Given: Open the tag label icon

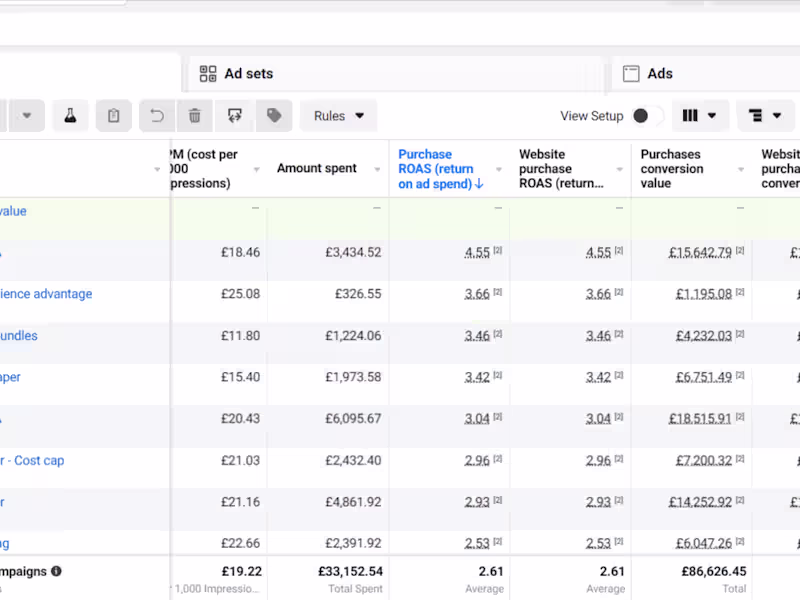Looking at the screenshot, I should point(273,115).
